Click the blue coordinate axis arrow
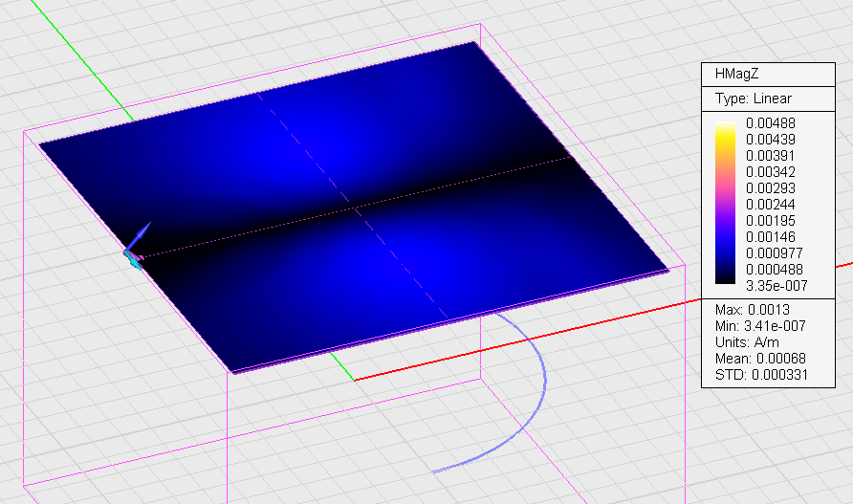 pos(139,236)
